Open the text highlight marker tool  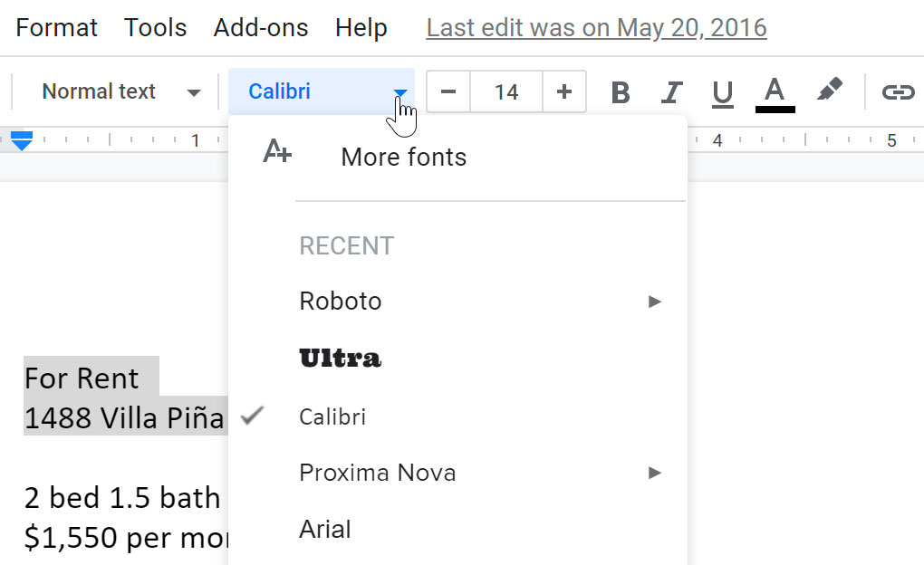click(830, 91)
